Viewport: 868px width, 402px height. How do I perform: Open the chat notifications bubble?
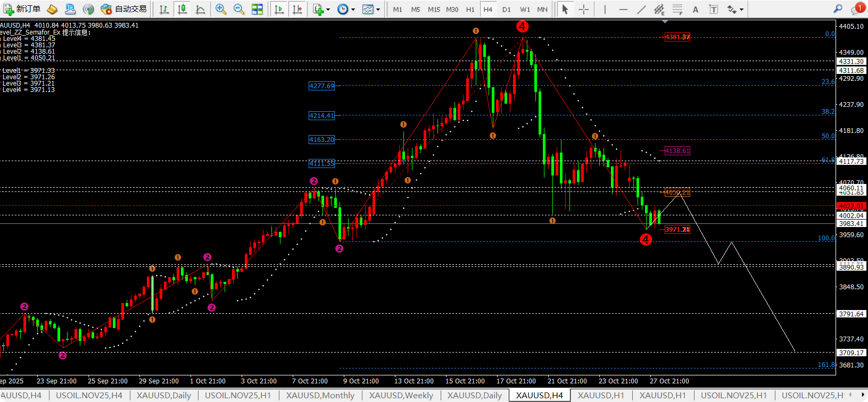[x=856, y=9]
